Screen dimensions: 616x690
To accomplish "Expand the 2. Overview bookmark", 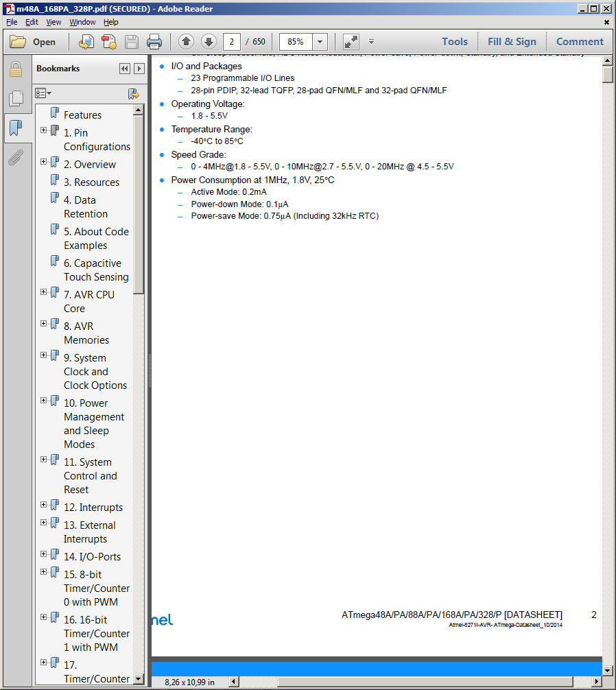I will (44, 161).
